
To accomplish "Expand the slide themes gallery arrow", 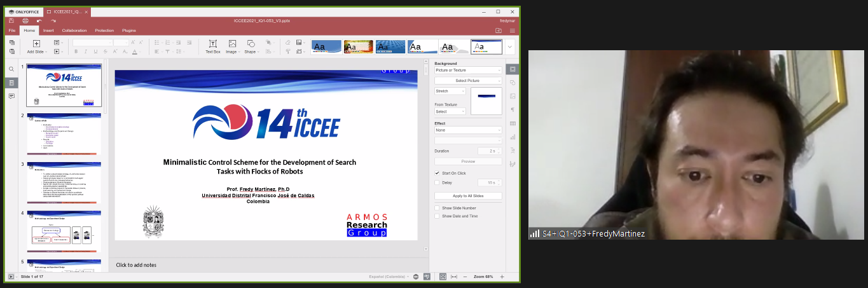I will tap(509, 47).
